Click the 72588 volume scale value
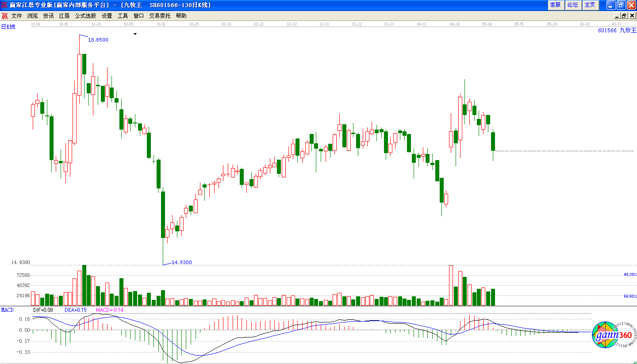Image resolution: width=637 pixels, height=364 pixels. click(x=23, y=275)
